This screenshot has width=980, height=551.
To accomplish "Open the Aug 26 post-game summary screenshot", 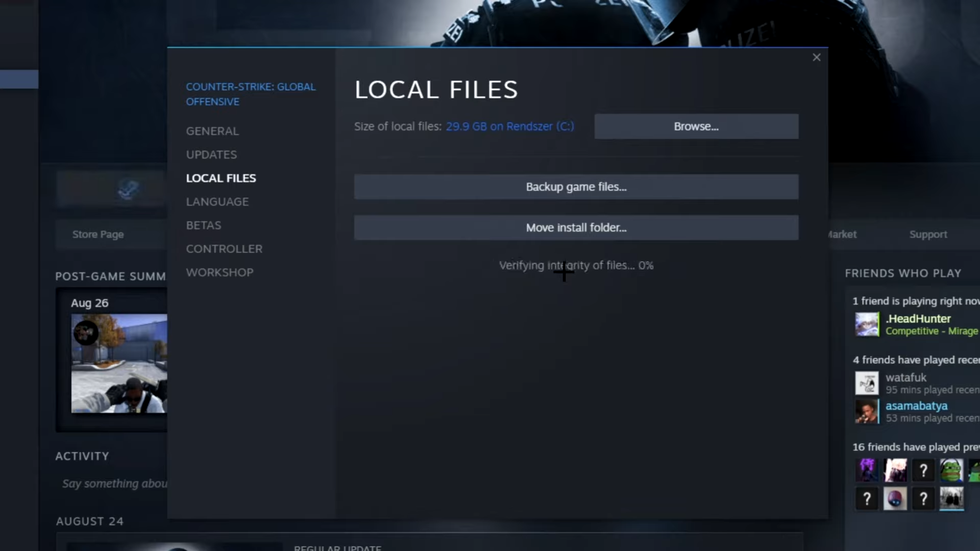I will click(x=119, y=363).
